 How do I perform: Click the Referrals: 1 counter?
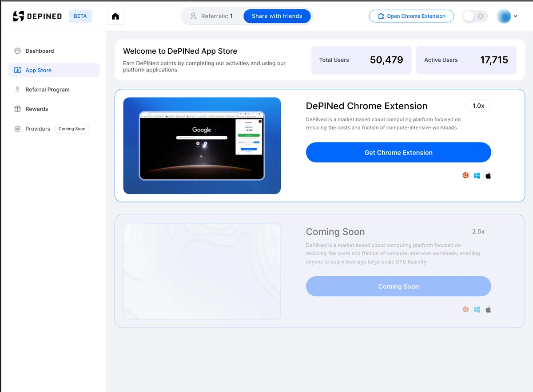click(217, 16)
